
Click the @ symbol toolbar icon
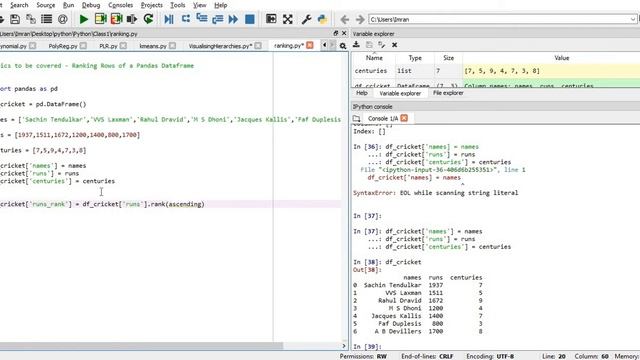[x=62, y=19]
